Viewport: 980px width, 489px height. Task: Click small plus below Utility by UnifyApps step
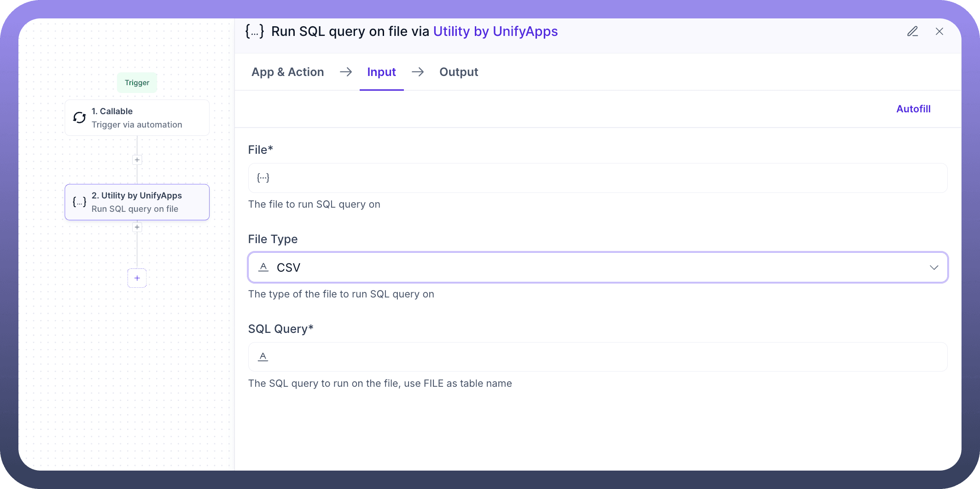click(x=137, y=227)
